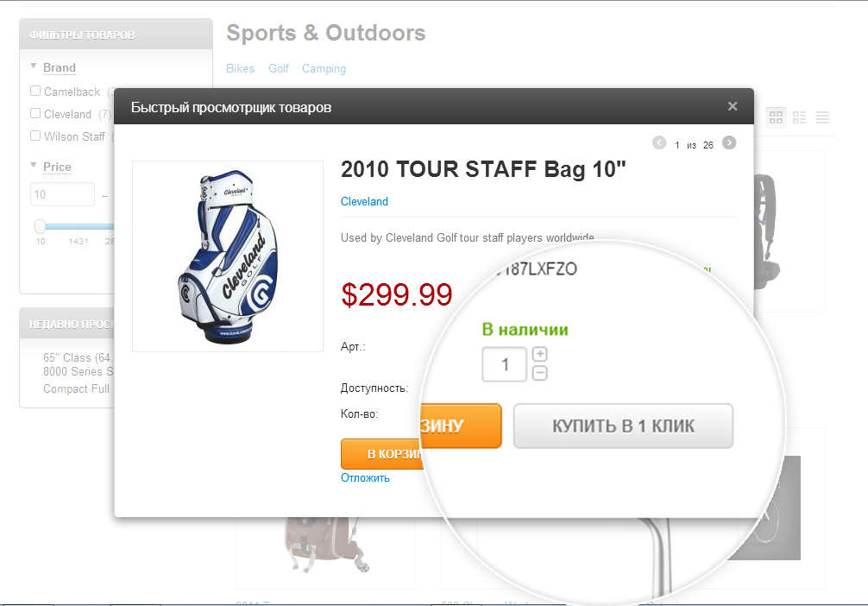The image size is (868, 606).
Task: Increase quantity with the plus icon
Action: [x=540, y=354]
